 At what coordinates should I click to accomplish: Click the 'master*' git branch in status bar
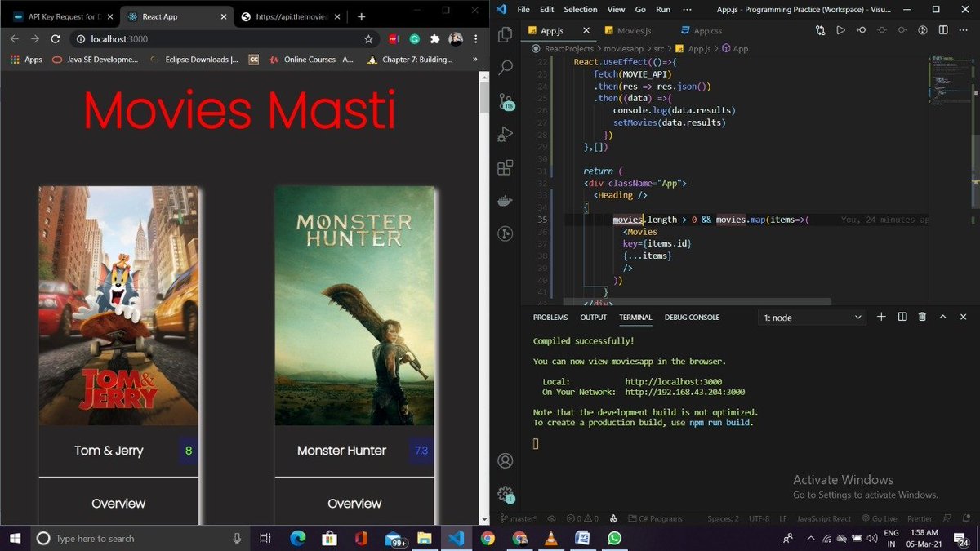(x=518, y=518)
